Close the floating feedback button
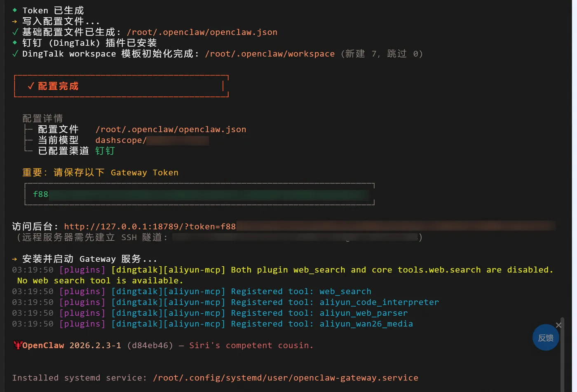This screenshot has height=392, width=577. [x=558, y=325]
